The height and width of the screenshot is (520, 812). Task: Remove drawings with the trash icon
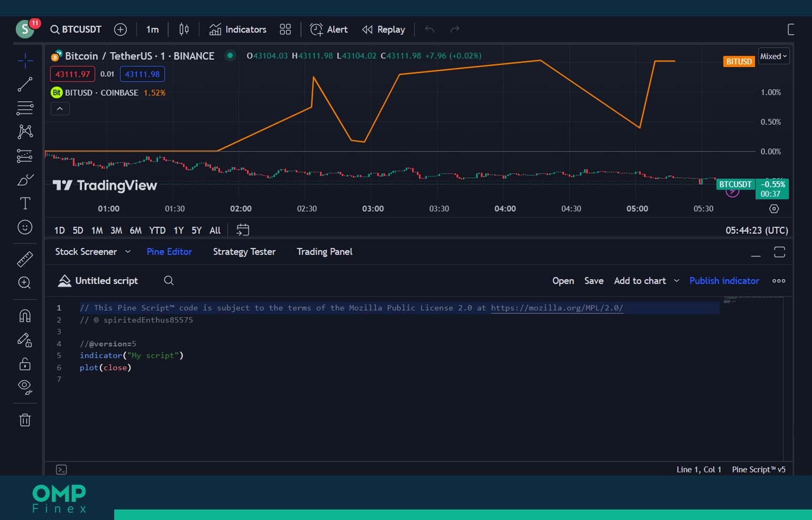pyautogui.click(x=25, y=420)
